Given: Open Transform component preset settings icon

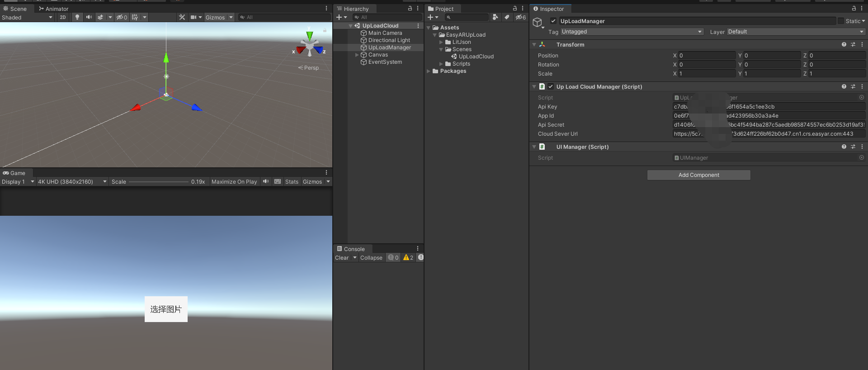Looking at the screenshot, I should coord(853,44).
